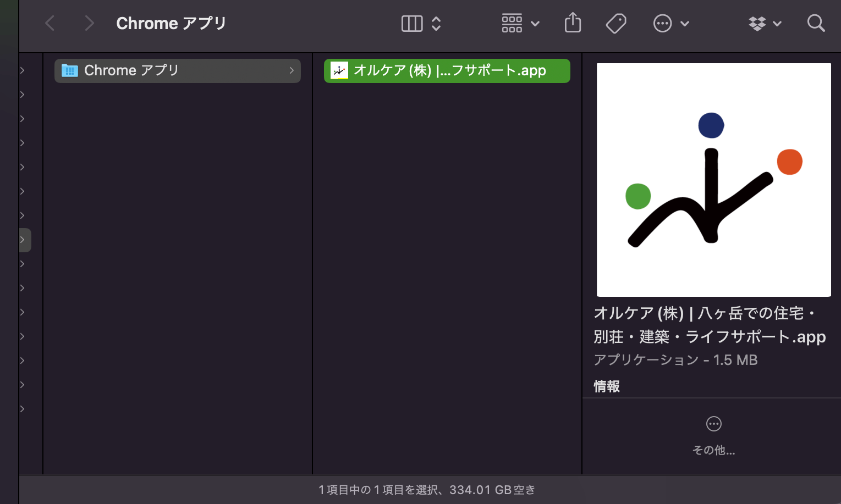
Task: Switch Finder view using the column view icon
Action: click(x=412, y=24)
